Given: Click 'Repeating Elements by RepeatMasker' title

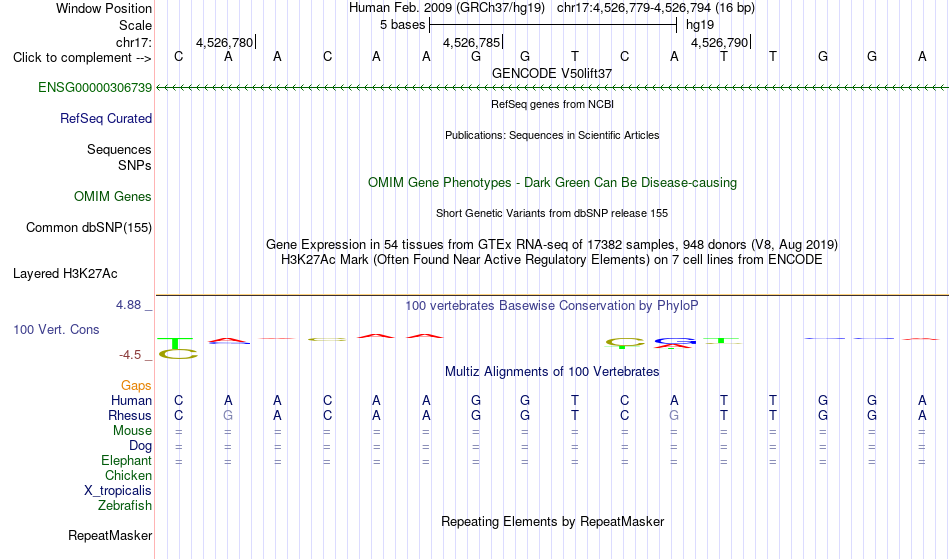Looking at the screenshot, I should point(552,521).
